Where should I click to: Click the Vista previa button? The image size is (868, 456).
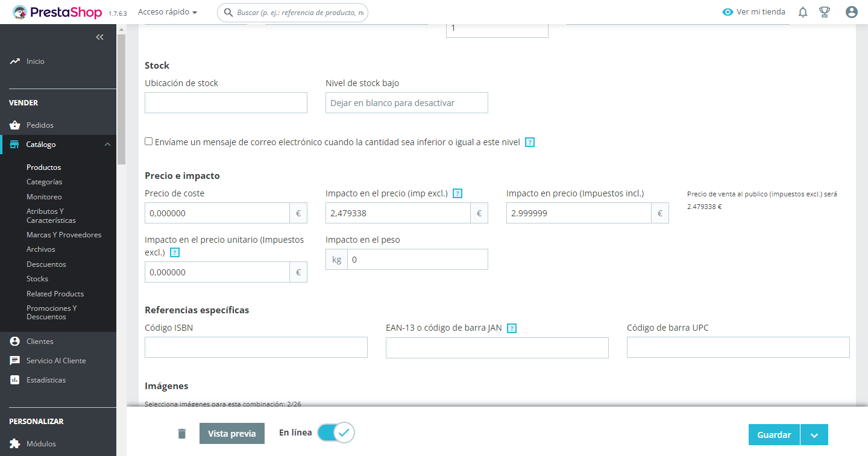[232, 434]
